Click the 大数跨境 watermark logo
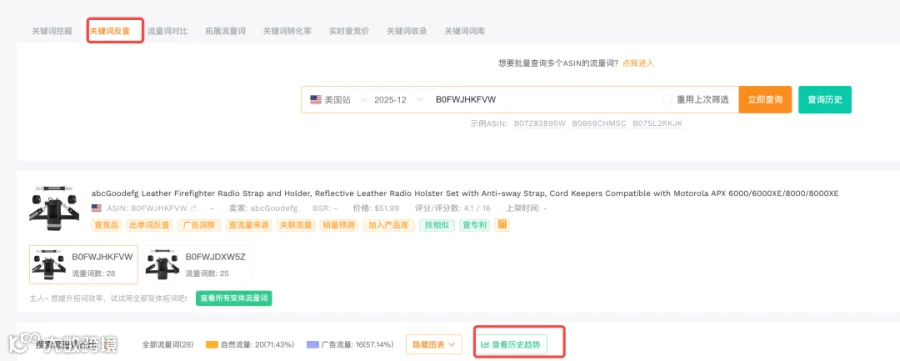Screen dimensions: 900x361 62,344
